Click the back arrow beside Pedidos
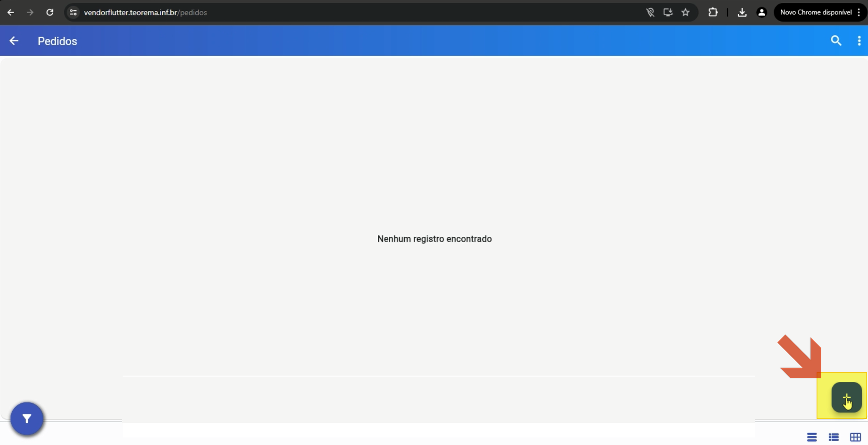The width and height of the screenshot is (868, 445). click(x=14, y=41)
